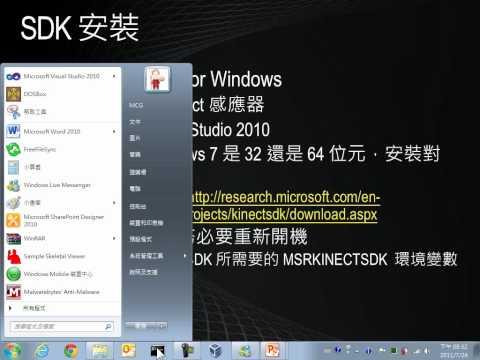The height and width of the screenshot is (360, 480).
Task: Open the taskbar clock and date
Action: coord(454,351)
